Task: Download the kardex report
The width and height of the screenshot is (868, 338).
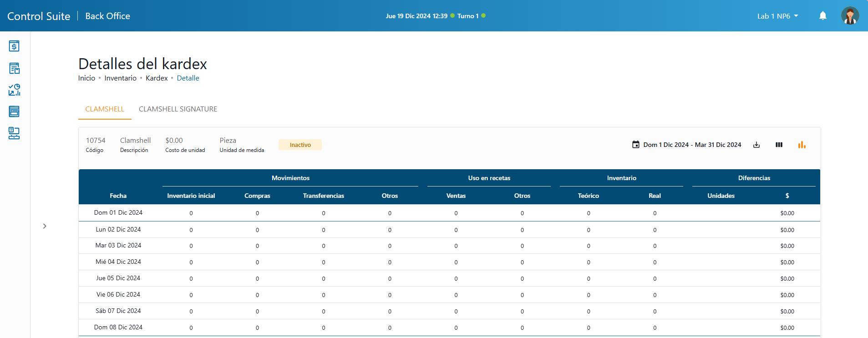Action: [756, 145]
